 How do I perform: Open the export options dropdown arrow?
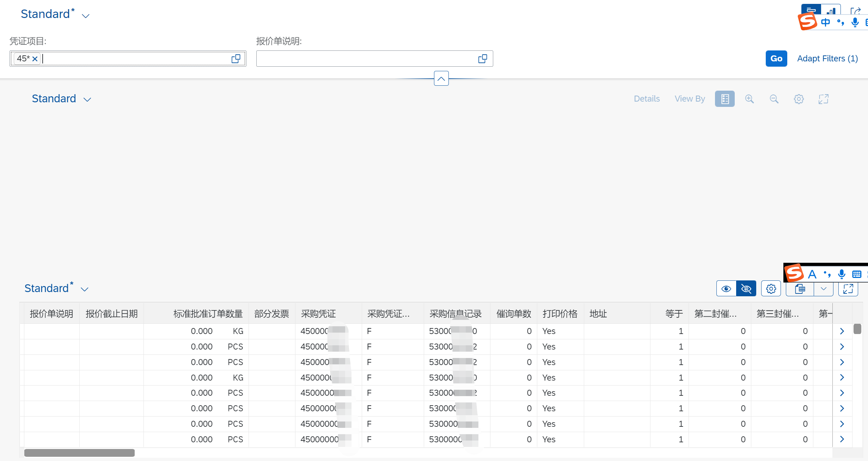point(824,289)
